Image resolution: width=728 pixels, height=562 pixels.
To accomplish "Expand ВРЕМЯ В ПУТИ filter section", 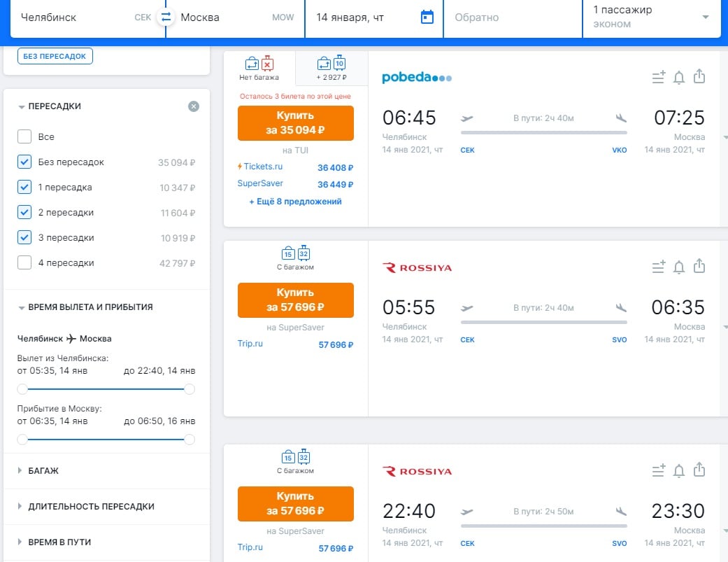I will pos(55,542).
